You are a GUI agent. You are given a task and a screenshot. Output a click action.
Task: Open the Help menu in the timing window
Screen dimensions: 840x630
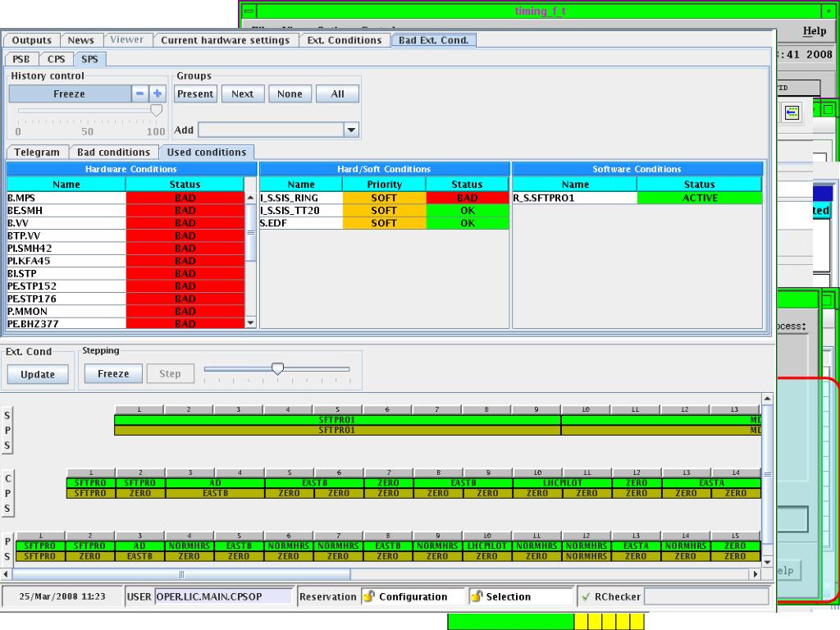click(815, 31)
